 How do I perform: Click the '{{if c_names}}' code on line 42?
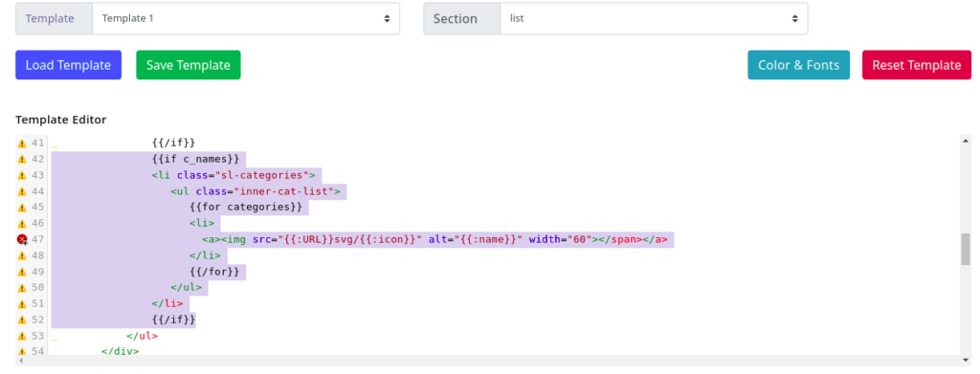click(195, 159)
